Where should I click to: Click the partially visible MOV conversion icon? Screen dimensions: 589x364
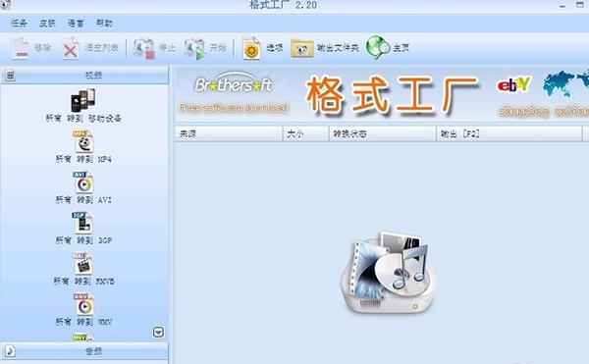pos(82,338)
